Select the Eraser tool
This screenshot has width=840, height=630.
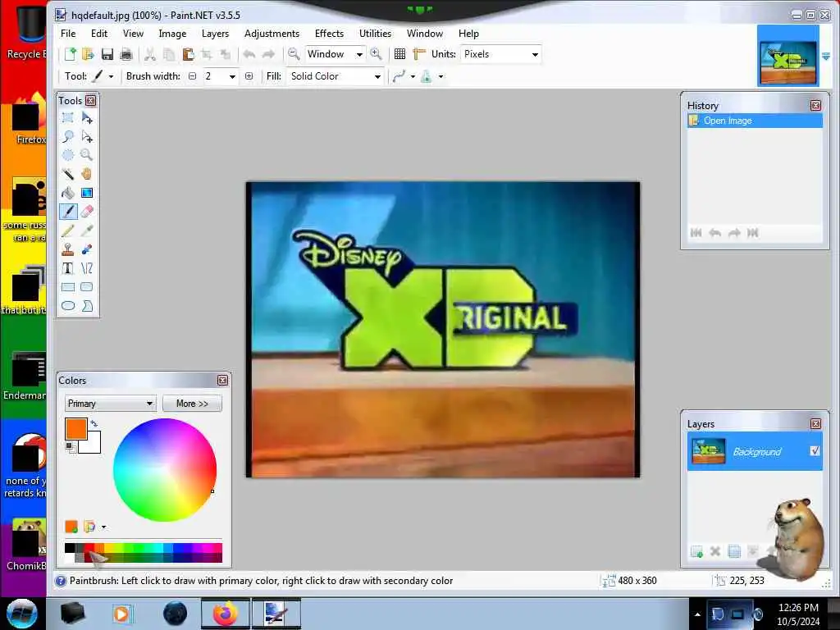[x=87, y=212]
